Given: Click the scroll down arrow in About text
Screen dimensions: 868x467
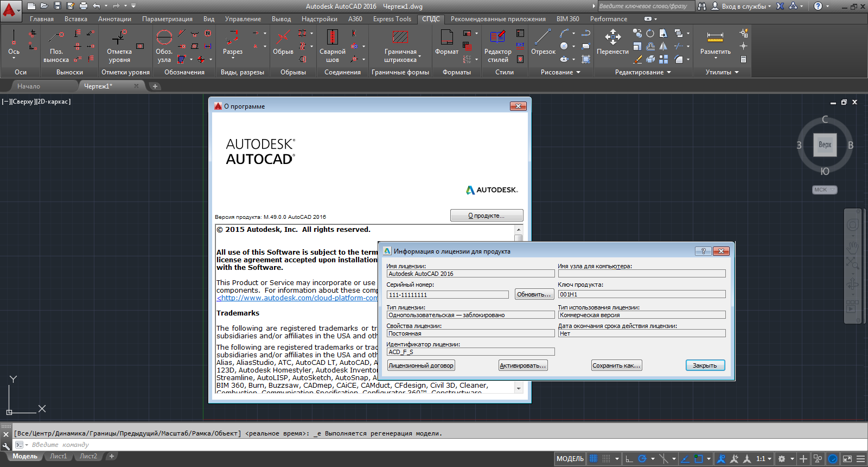Looking at the screenshot, I should [519, 388].
